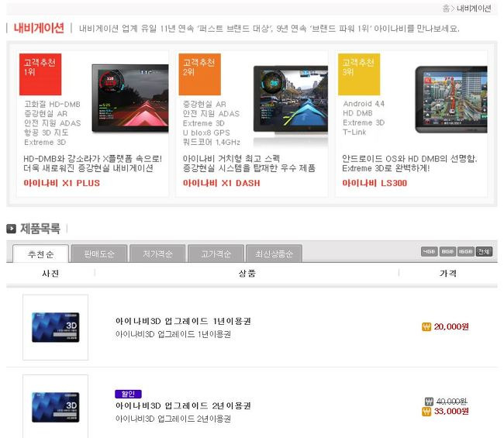Click the 항공 3D 지도 spec line
Screen dimensions: 504x438
[x=46, y=133]
